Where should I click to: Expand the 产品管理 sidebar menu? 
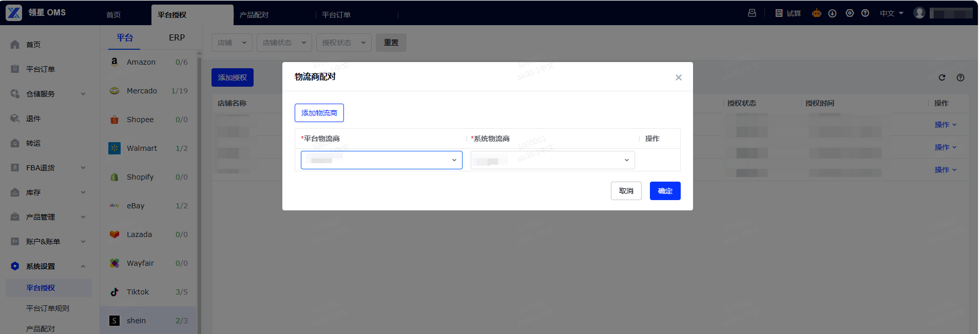click(83, 217)
